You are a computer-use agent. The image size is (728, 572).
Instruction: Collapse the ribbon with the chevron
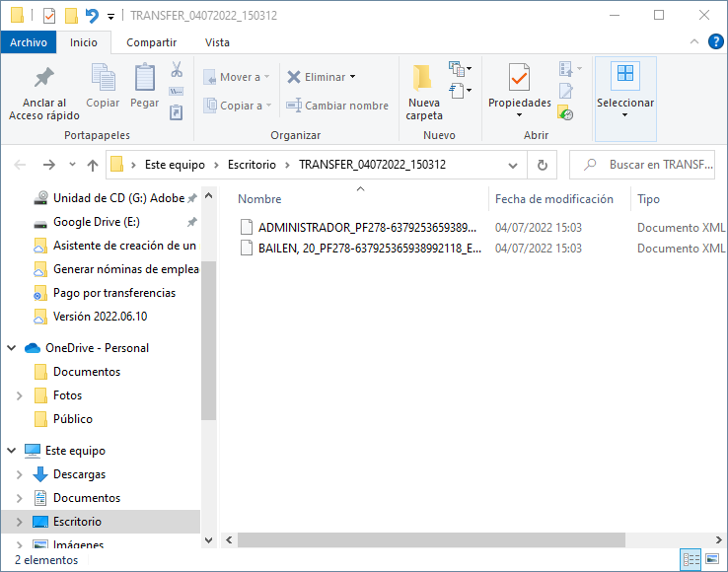coord(694,41)
